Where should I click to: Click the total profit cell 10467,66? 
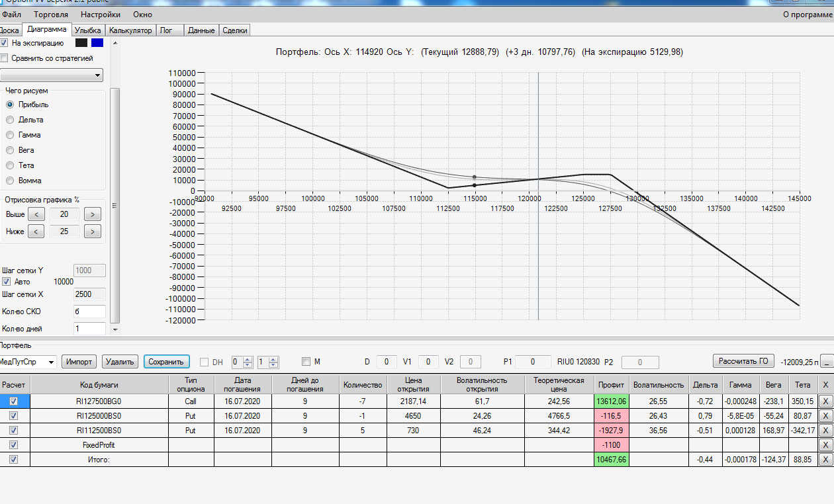click(x=610, y=459)
